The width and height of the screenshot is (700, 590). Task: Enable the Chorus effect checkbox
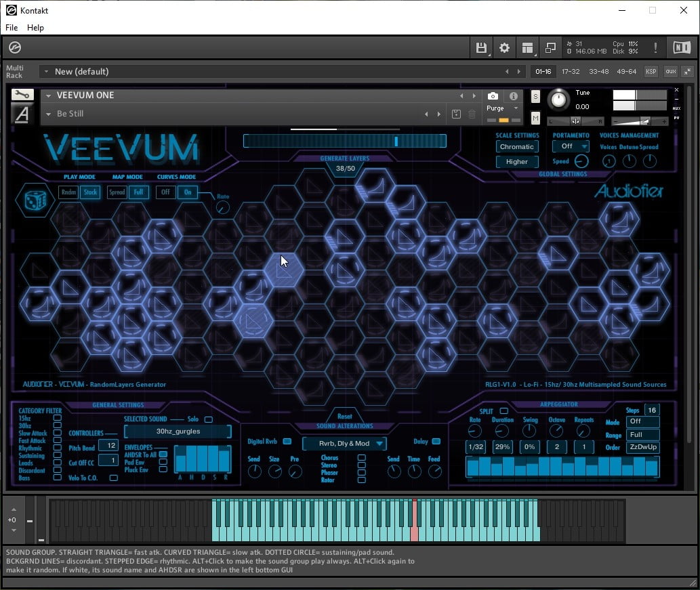[x=362, y=458]
